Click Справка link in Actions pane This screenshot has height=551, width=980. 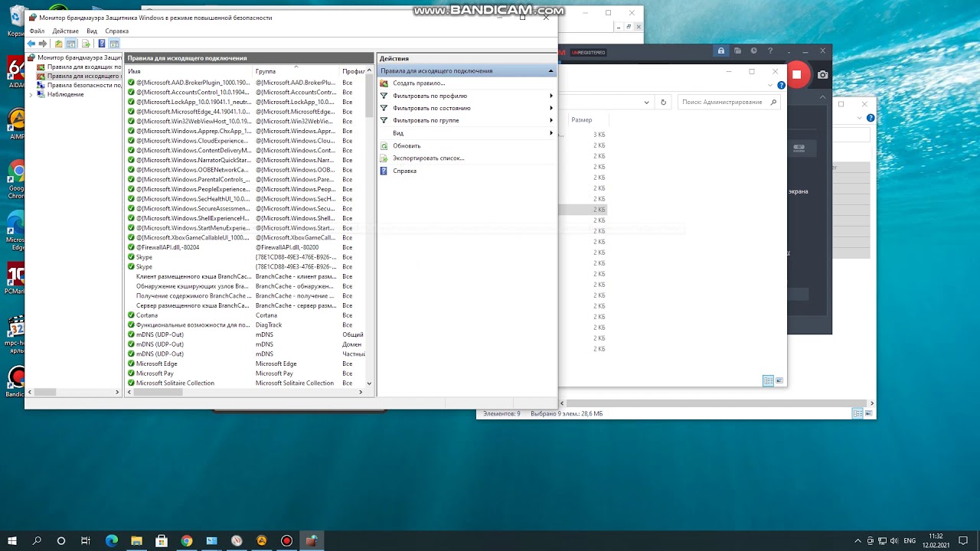[x=404, y=171]
